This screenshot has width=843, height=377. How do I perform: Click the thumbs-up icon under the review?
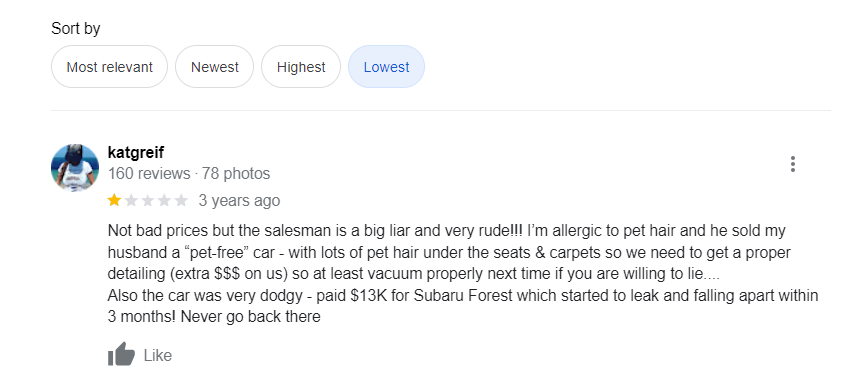click(121, 354)
